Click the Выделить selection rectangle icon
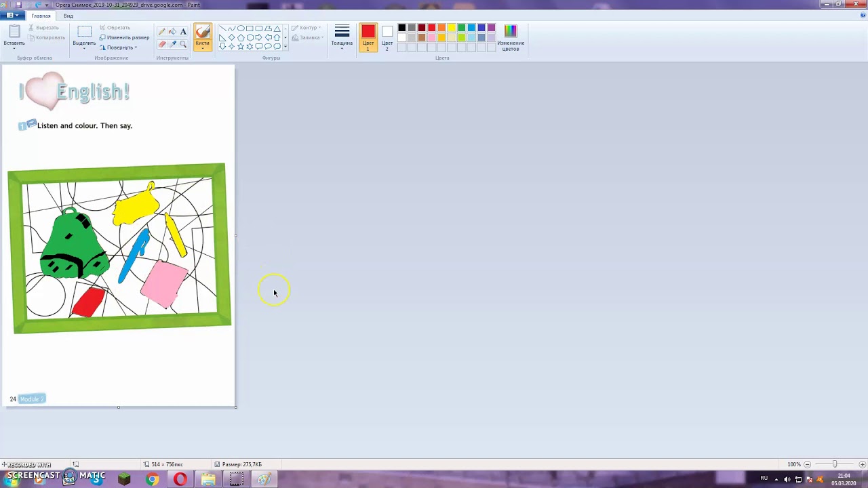This screenshot has width=868, height=488. pos(84,31)
